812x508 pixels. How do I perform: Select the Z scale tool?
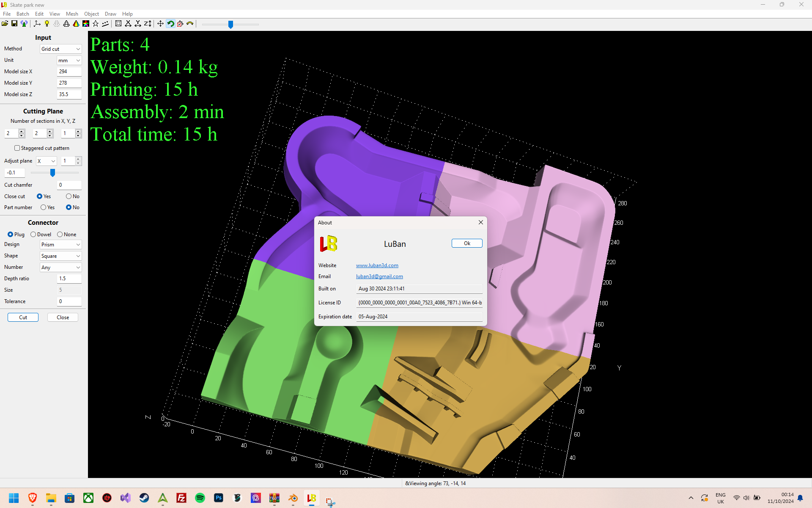point(148,24)
